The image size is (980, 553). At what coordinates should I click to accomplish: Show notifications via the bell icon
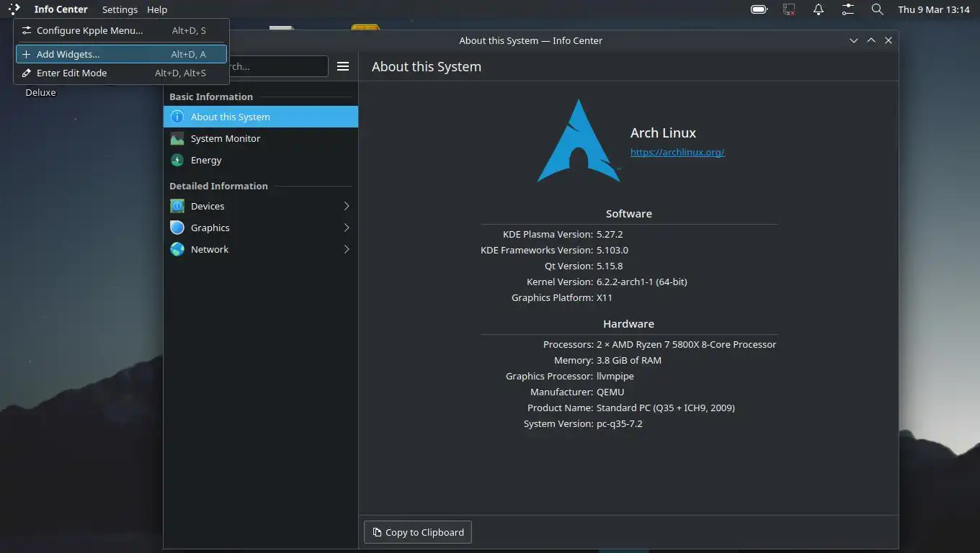[819, 9]
